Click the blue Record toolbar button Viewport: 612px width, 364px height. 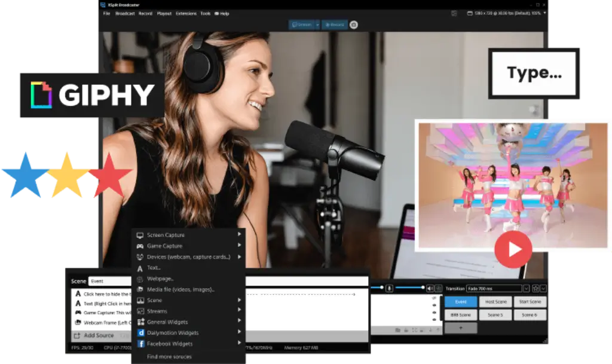335,25
